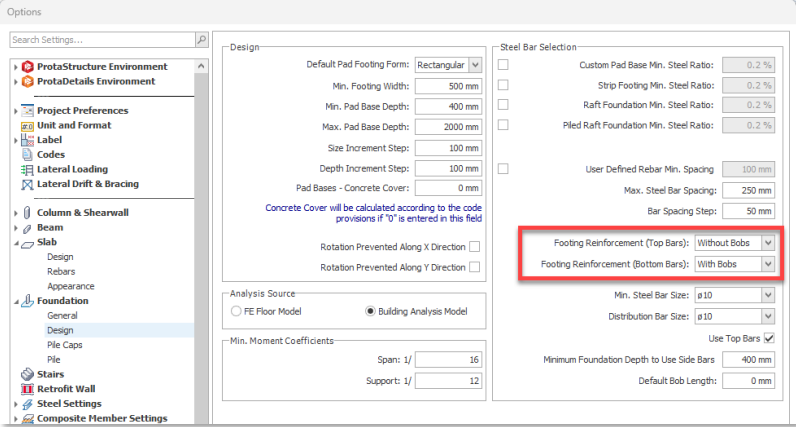Open the Pile Caps settings page
796x427 pixels.
[65, 344]
